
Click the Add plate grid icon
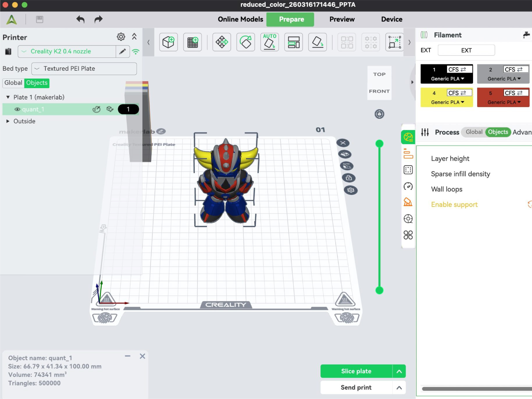(x=192, y=42)
